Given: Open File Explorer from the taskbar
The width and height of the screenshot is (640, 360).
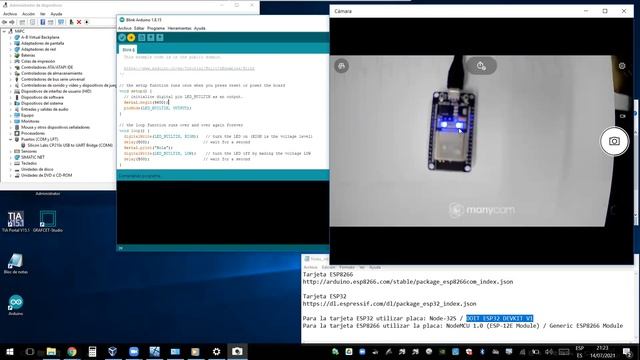Looking at the screenshot, I should [51, 351].
